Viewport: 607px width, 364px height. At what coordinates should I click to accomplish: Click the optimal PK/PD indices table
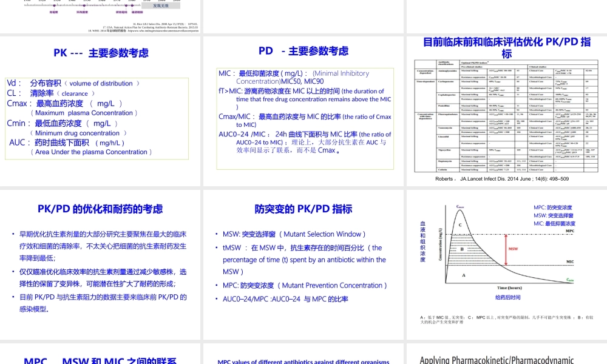point(506,116)
